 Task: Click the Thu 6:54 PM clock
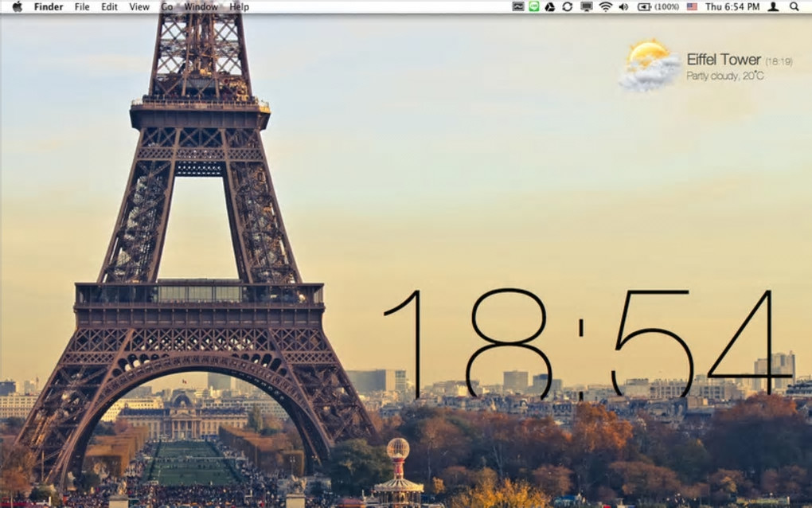[x=732, y=6]
